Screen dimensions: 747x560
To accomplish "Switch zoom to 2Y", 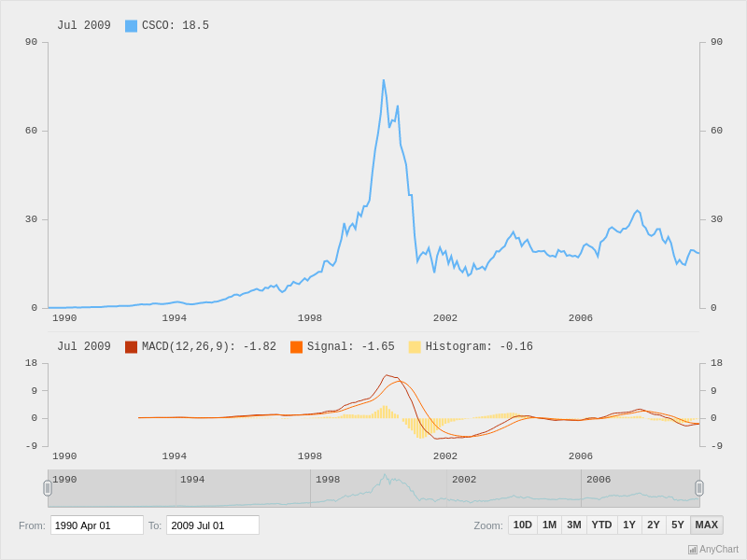I will click(x=654, y=525).
